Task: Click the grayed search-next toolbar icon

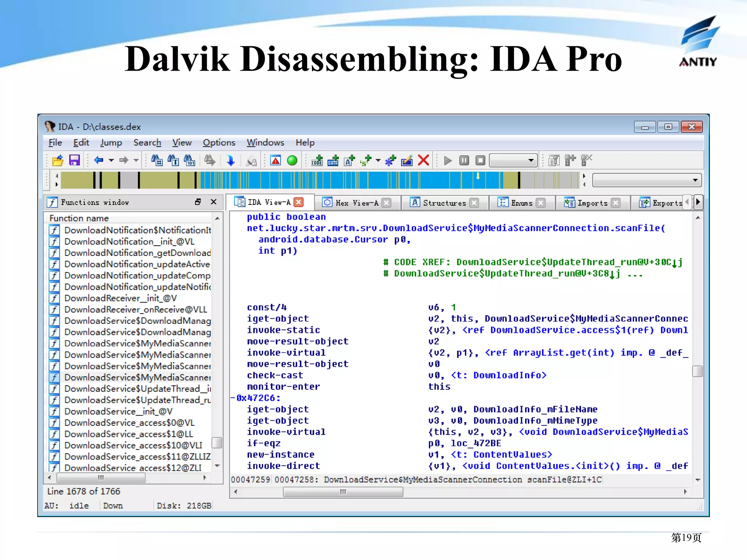Action: click(210, 160)
